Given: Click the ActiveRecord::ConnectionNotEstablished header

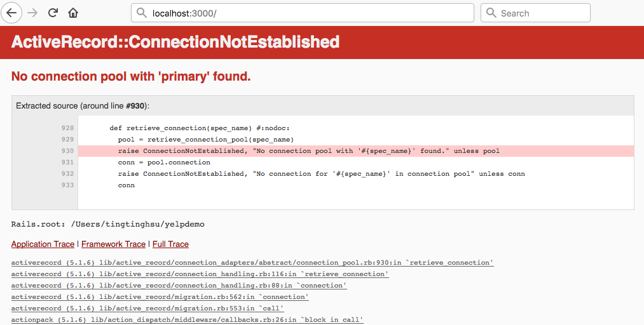Looking at the screenshot, I should click(175, 43).
